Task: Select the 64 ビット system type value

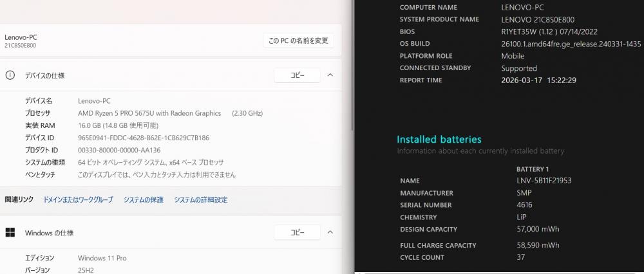Action: point(151,163)
